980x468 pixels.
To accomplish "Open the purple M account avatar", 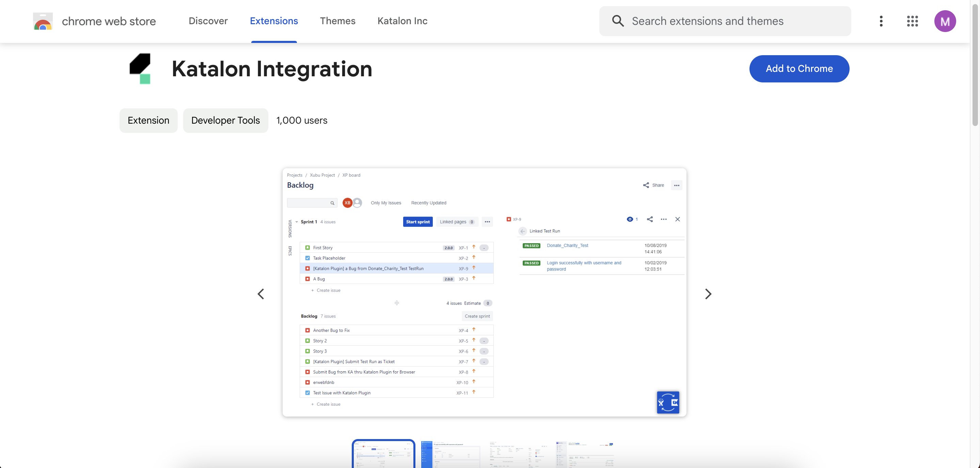I will (945, 21).
